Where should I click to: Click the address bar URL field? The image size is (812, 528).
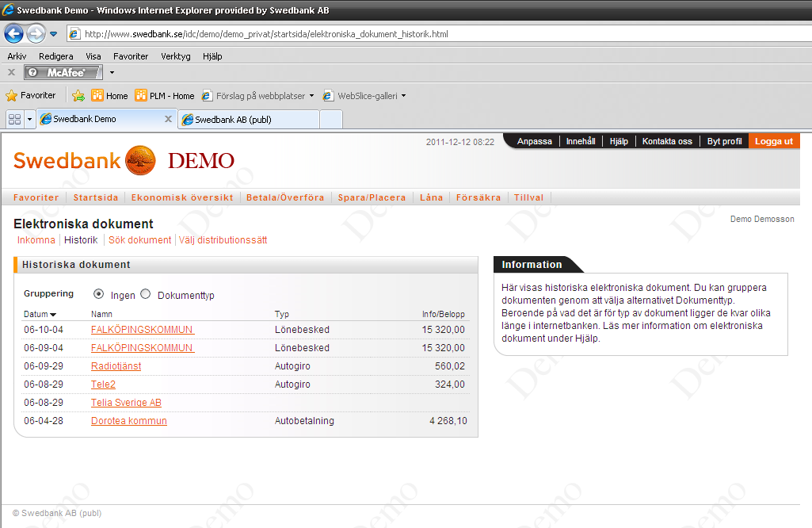pos(440,34)
